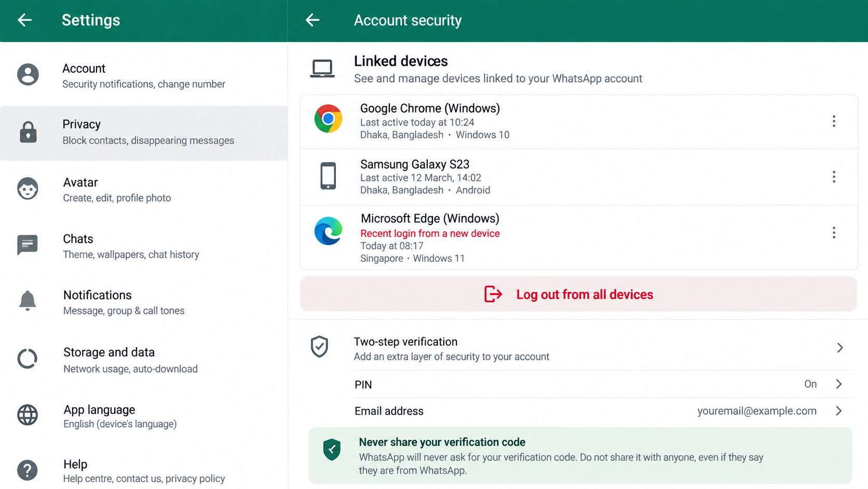Click 'Never share your verification code' notice
The image size is (868, 489).
tap(580, 456)
